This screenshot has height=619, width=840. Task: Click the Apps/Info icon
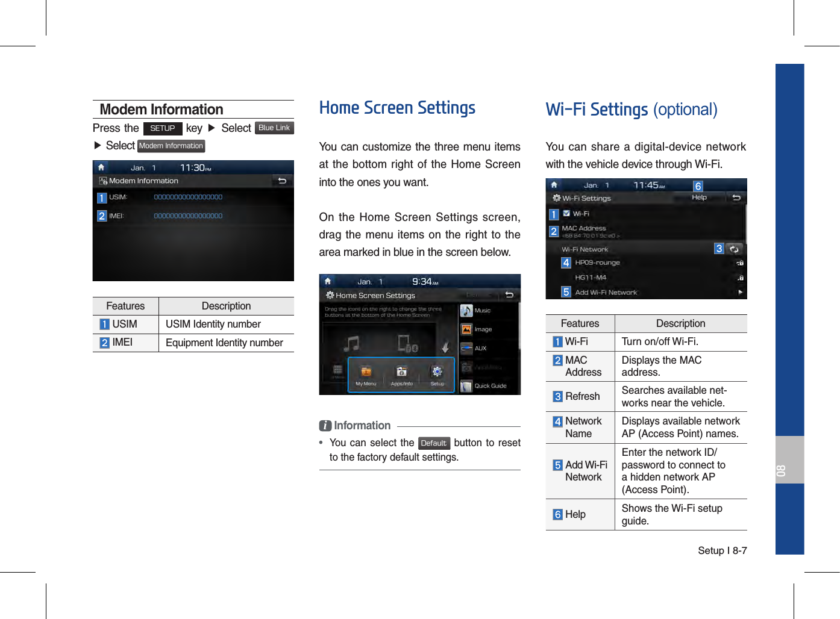click(x=401, y=372)
